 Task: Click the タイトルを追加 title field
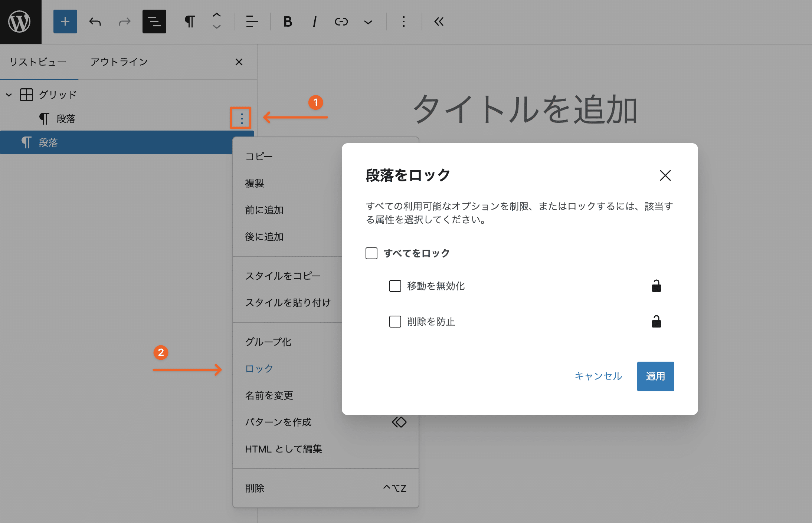(x=525, y=109)
